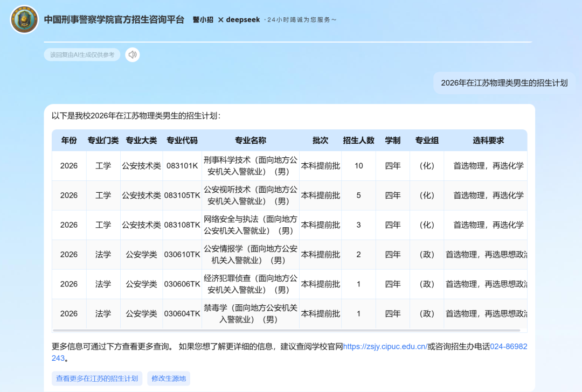Click the 公安情报学 major name cell

251,255
